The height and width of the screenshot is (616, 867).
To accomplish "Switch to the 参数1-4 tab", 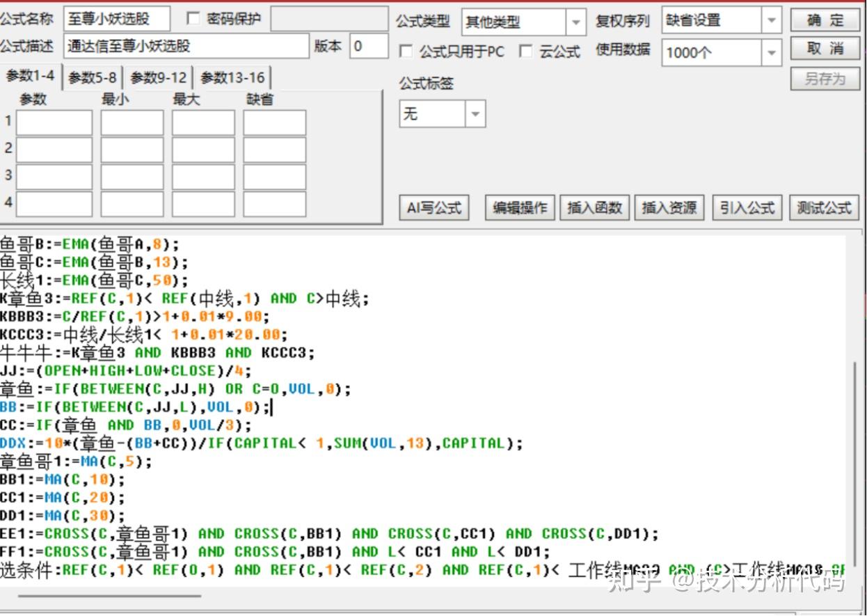I will pyautogui.click(x=30, y=75).
